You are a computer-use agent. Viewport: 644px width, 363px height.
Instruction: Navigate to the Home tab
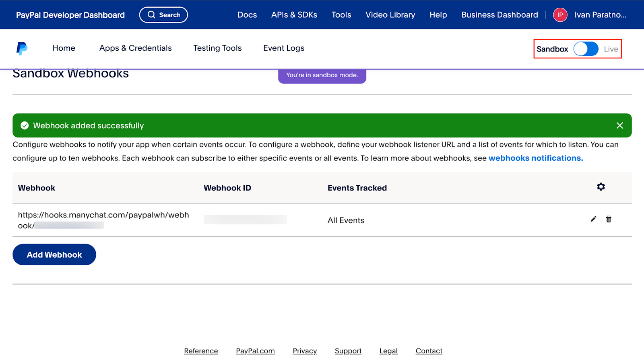point(64,48)
